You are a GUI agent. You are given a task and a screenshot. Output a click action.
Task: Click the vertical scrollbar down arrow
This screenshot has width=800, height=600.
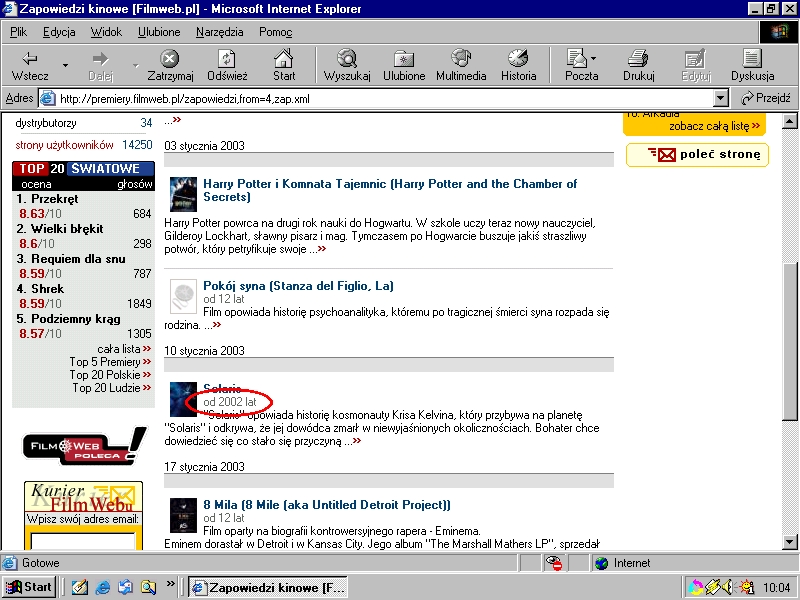pos(789,542)
